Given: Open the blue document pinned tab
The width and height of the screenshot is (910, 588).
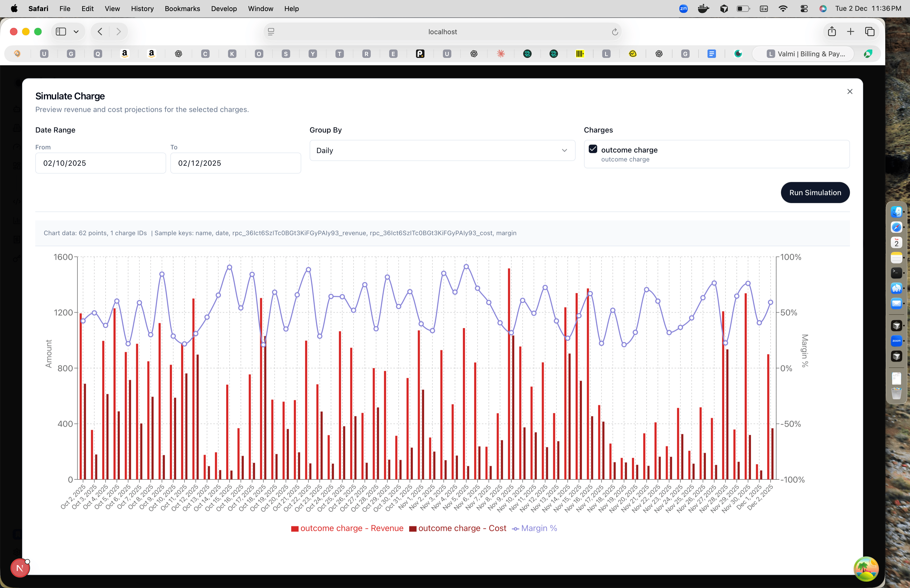Looking at the screenshot, I should (711, 54).
